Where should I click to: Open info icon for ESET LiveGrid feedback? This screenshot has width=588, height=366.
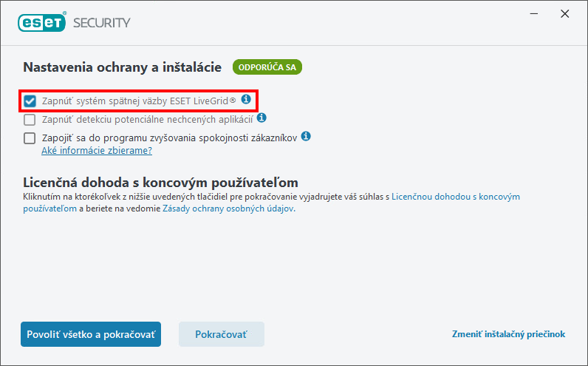pos(246,100)
